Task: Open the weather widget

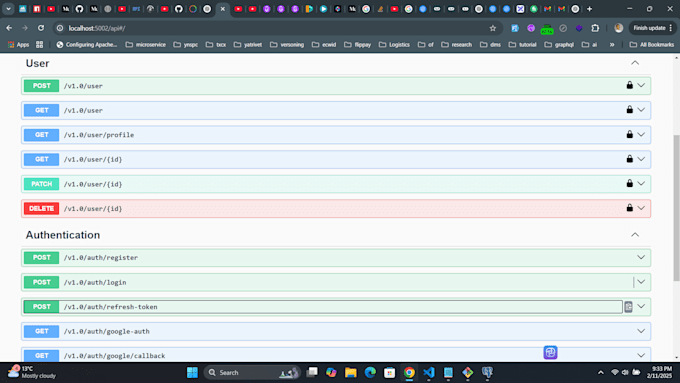Action: click(32, 372)
